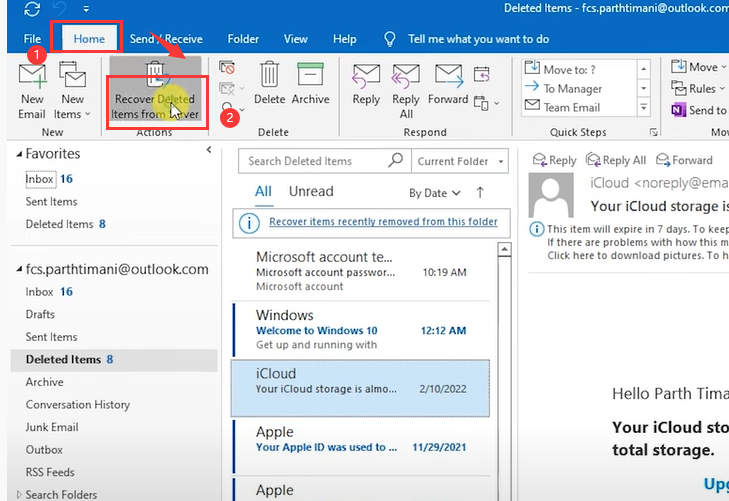729x501 pixels.
Task: Click Team Email quick step
Action: (572, 107)
